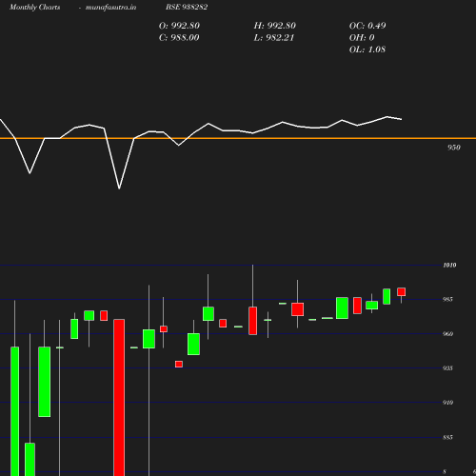Viewport: 476px width, 476px height.
Task: Click the 985 price axis label
Action: tap(447, 299)
